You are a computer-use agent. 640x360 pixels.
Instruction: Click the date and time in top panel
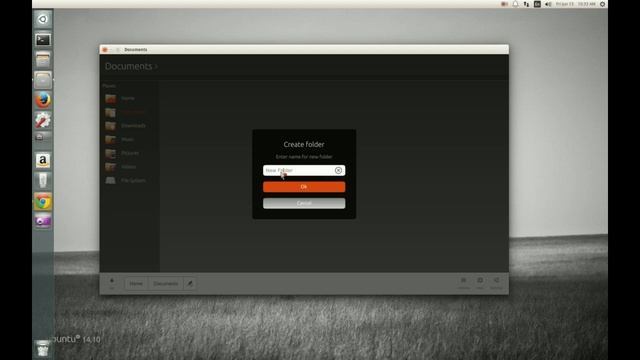tap(576, 4)
